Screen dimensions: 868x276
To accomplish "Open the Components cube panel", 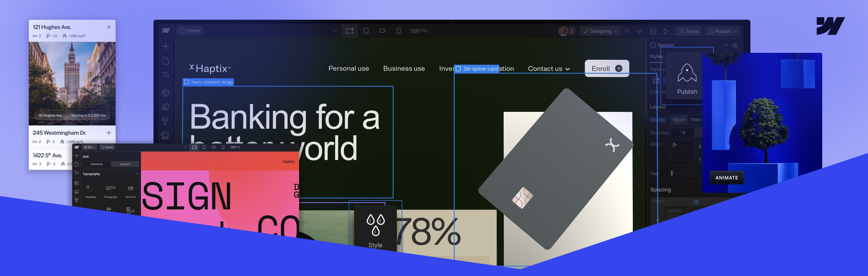I will [165, 93].
